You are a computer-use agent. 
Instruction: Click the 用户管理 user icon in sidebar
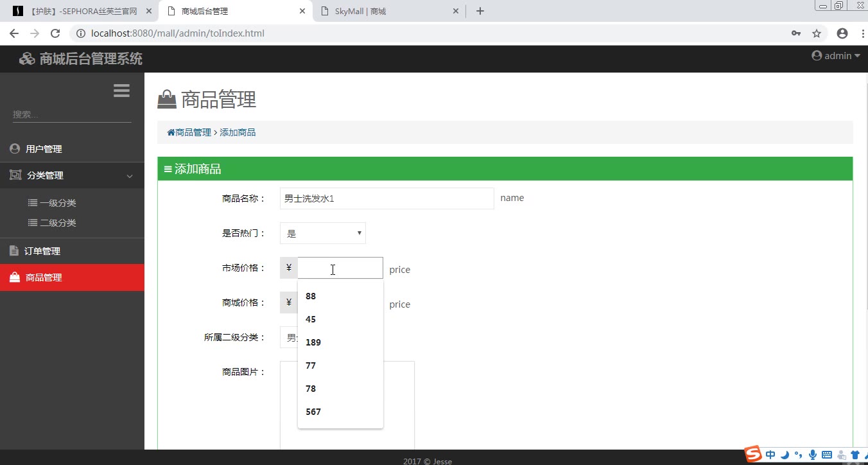point(15,148)
